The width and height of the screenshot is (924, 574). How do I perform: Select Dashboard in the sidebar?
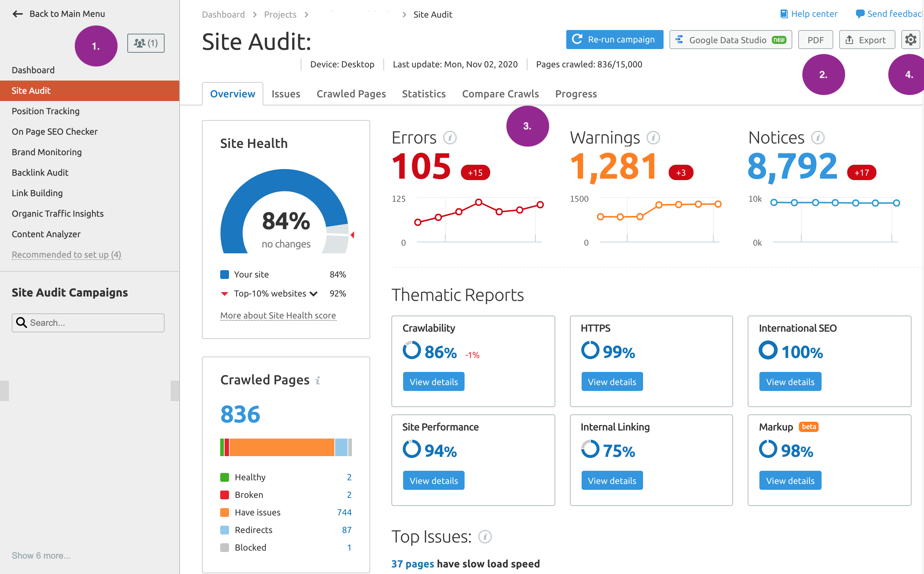tap(90, 70)
